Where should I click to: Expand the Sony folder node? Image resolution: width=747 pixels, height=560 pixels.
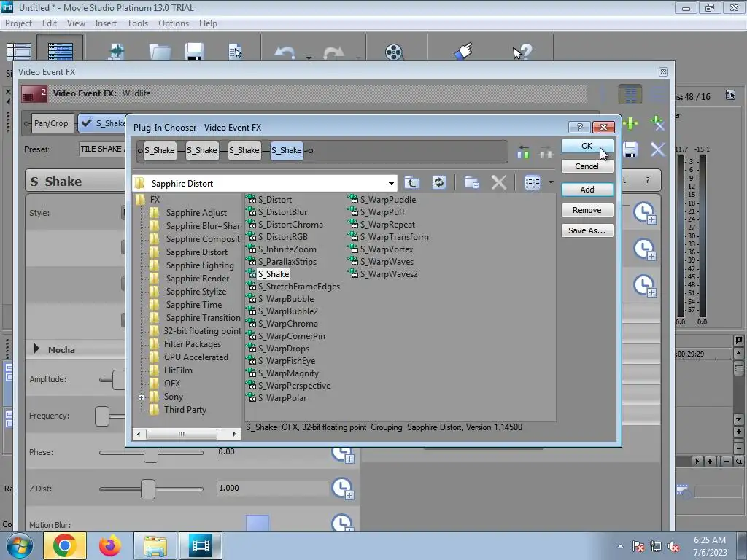(141, 397)
